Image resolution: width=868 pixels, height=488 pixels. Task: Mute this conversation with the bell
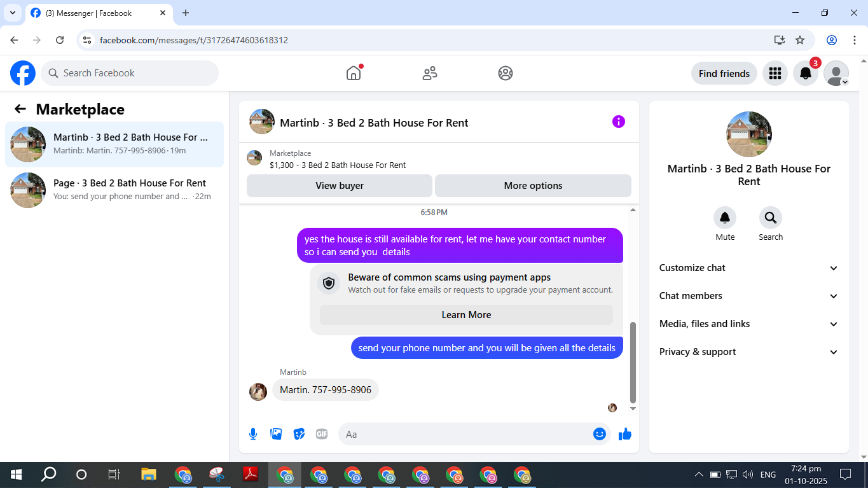tap(725, 218)
